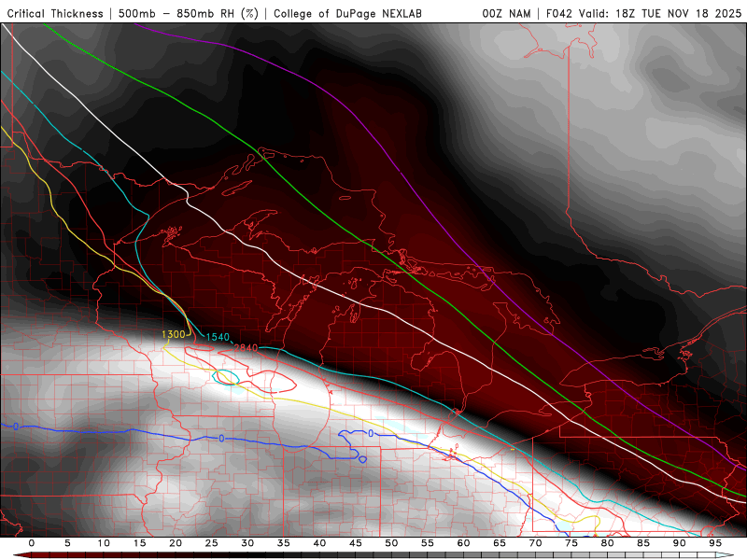747x560 pixels.
Task: Click the "45" value on the color scale
Action: point(356,543)
